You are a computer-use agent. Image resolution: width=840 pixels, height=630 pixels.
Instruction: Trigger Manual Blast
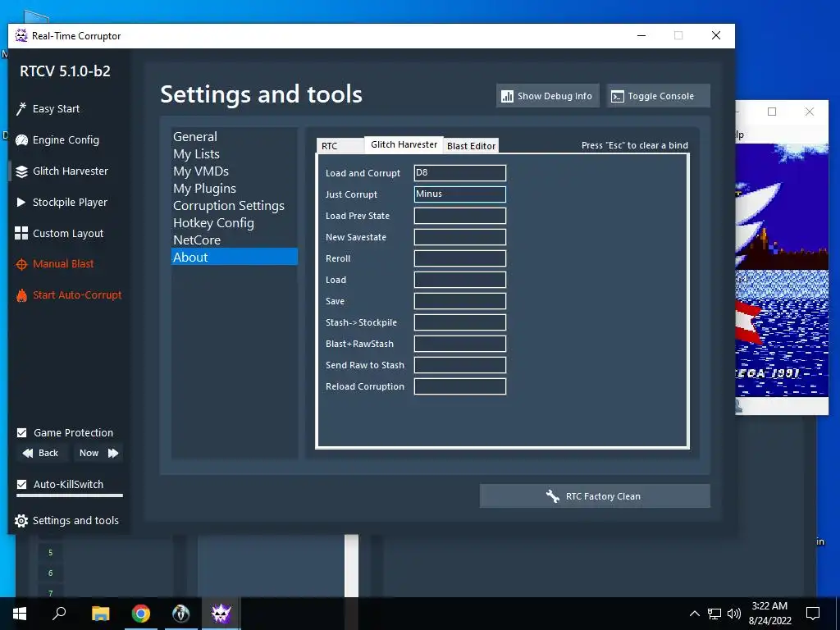point(55,263)
